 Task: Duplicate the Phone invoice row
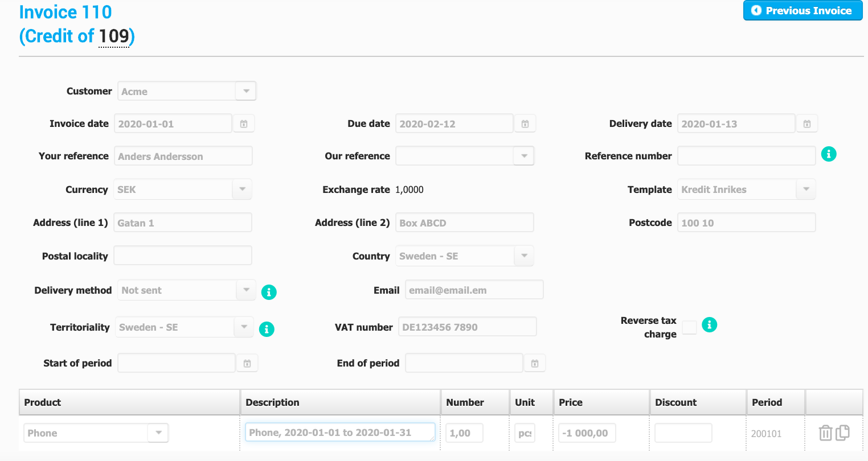(843, 433)
